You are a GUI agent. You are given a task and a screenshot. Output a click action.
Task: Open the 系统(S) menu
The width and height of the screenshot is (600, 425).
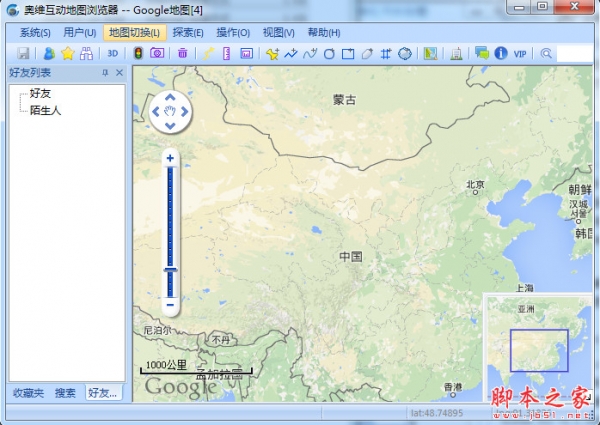click(35, 33)
